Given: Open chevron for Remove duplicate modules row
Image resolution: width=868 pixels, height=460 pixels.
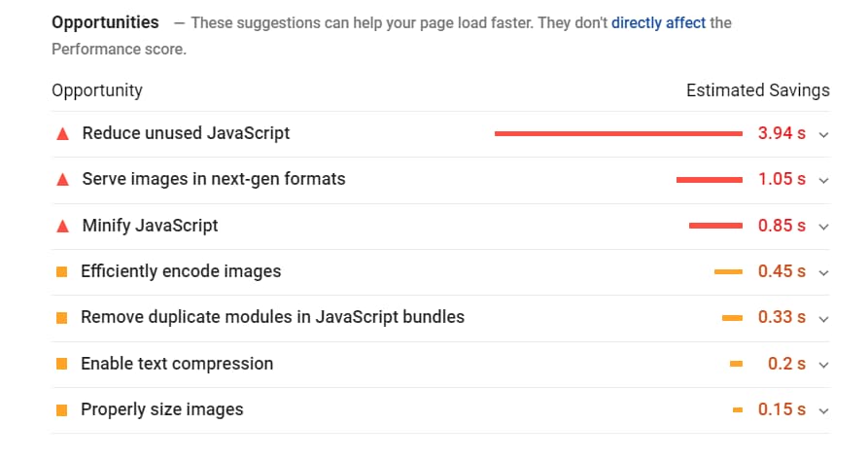Looking at the screenshot, I should (823, 319).
